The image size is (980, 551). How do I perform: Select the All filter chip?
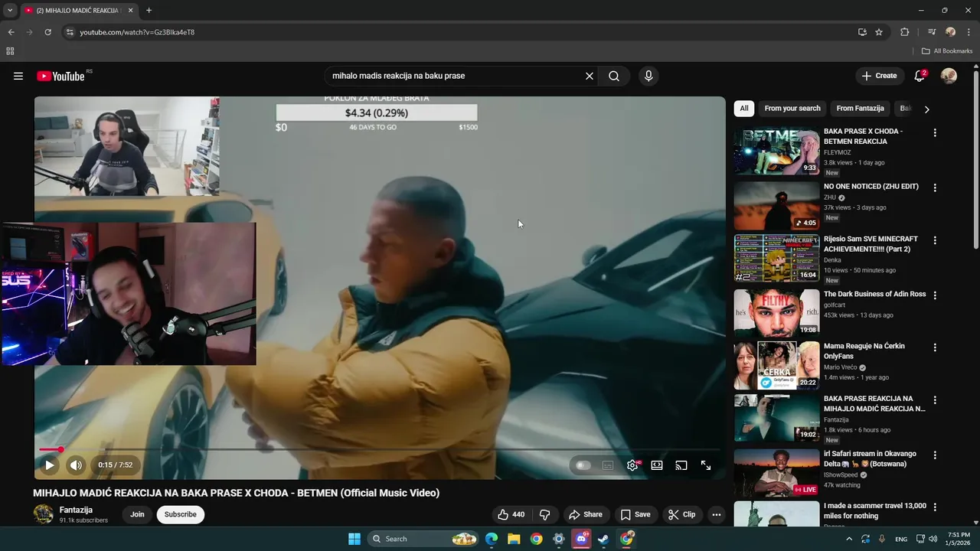pos(744,109)
